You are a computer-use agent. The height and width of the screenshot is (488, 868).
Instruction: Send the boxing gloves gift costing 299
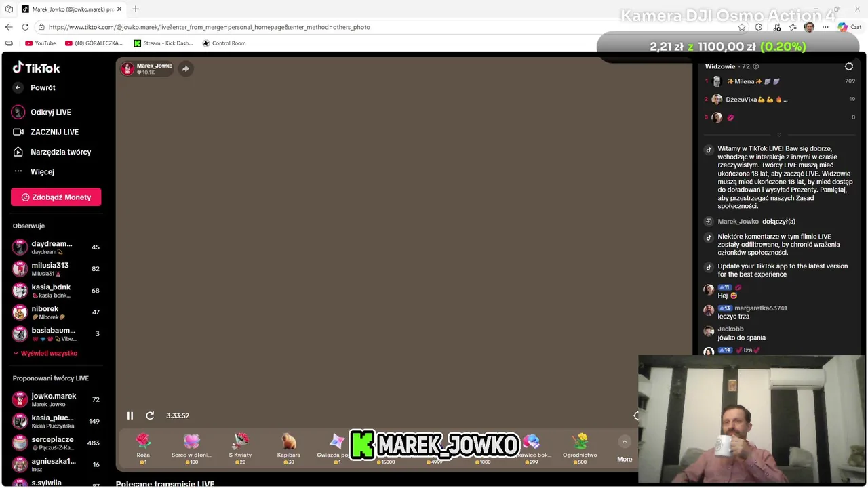click(533, 449)
